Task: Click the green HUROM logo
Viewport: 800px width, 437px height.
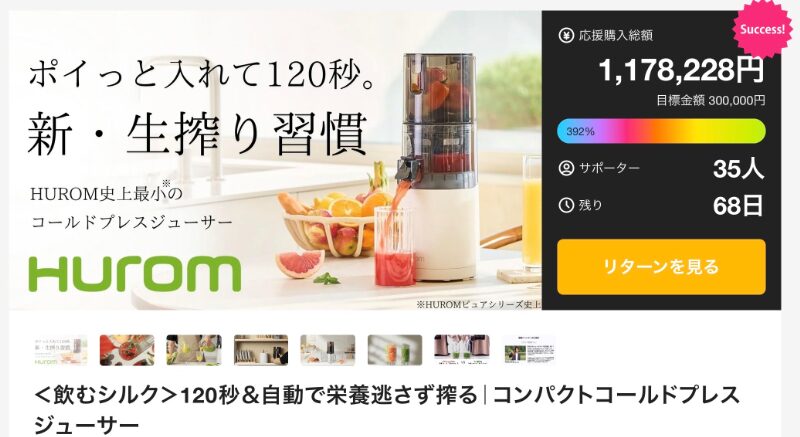Action: [x=135, y=273]
